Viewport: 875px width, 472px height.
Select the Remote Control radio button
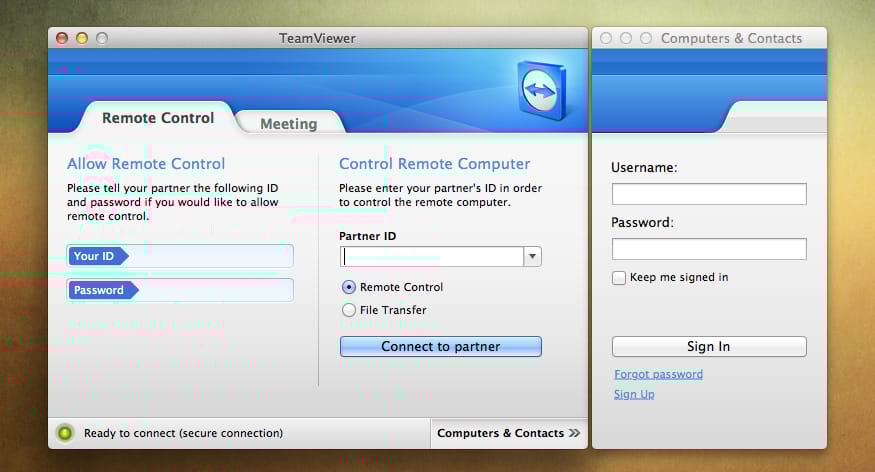348,287
